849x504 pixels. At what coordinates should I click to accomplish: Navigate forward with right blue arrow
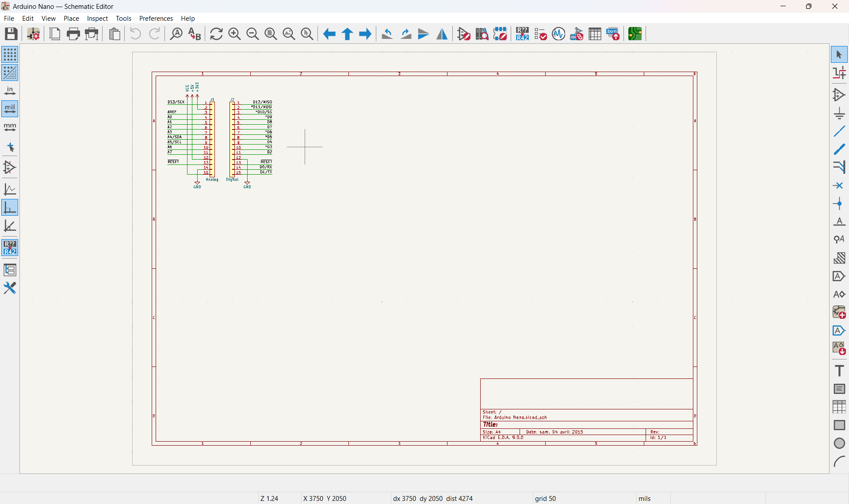point(365,34)
